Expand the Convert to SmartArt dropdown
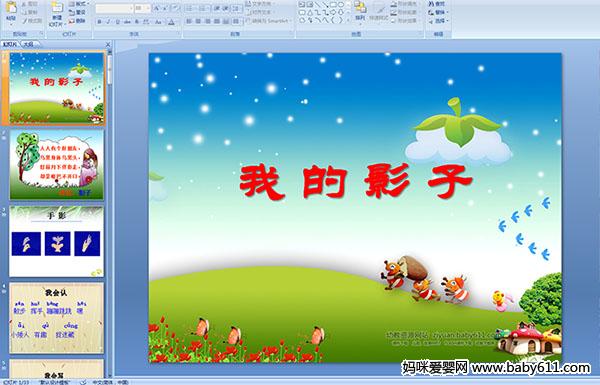The width and height of the screenshot is (600, 385). coord(291,20)
